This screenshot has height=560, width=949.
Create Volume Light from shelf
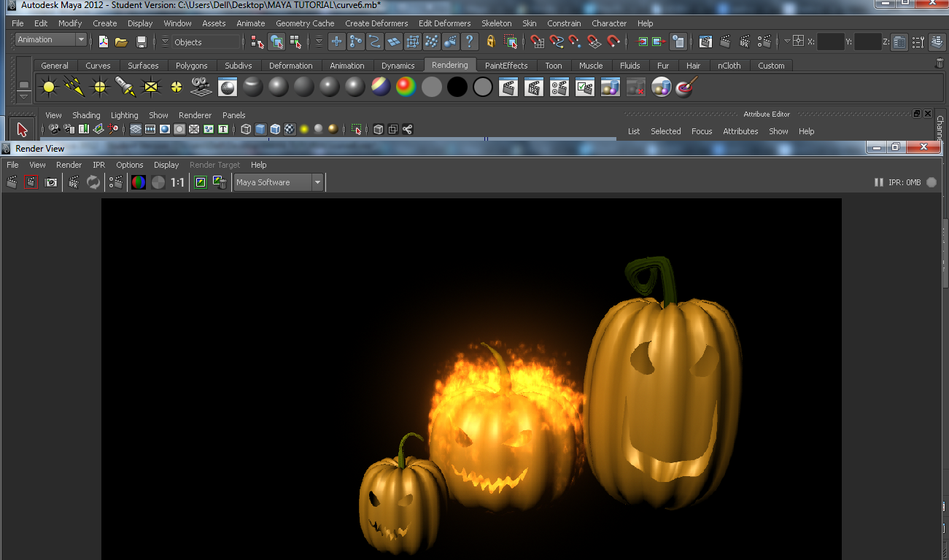click(x=177, y=87)
